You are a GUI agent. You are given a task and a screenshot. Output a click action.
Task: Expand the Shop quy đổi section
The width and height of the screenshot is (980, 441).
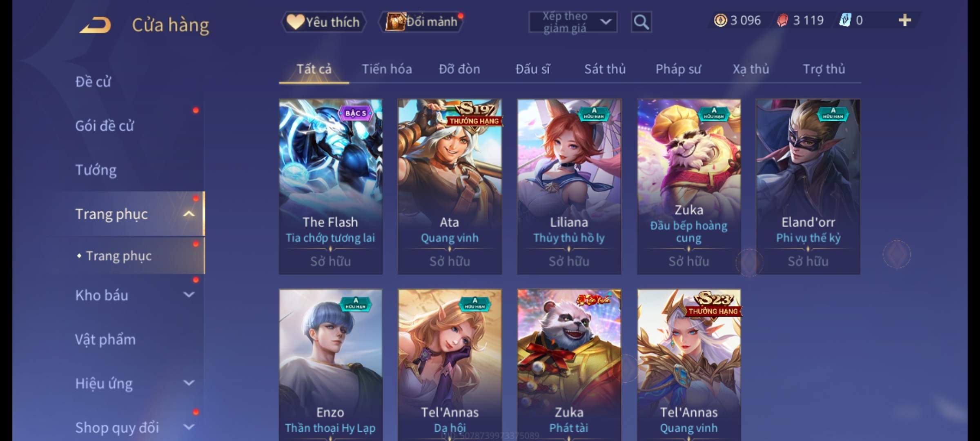189,427
